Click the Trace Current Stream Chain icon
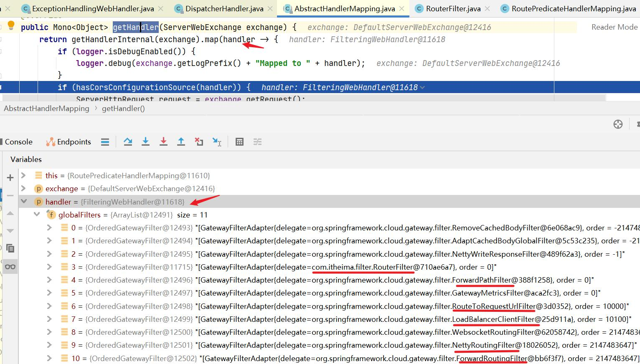The image size is (640, 364). (257, 142)
